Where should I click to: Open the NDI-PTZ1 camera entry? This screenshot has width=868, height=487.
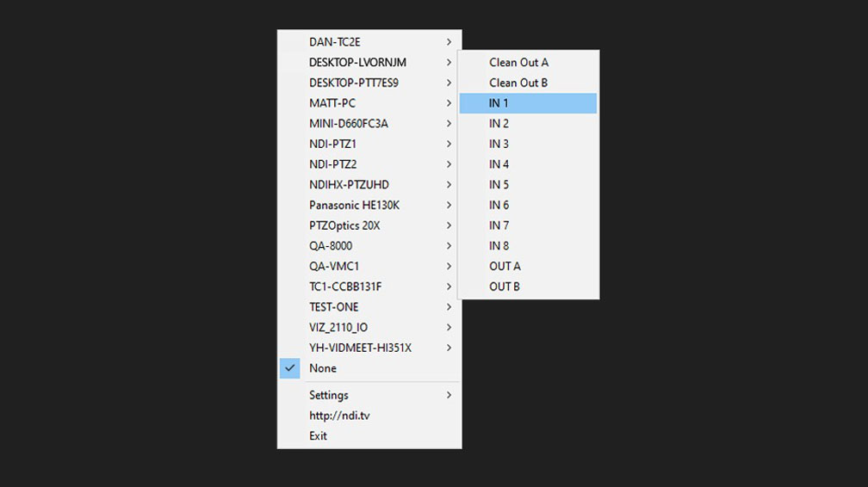[x=332, y=144]
